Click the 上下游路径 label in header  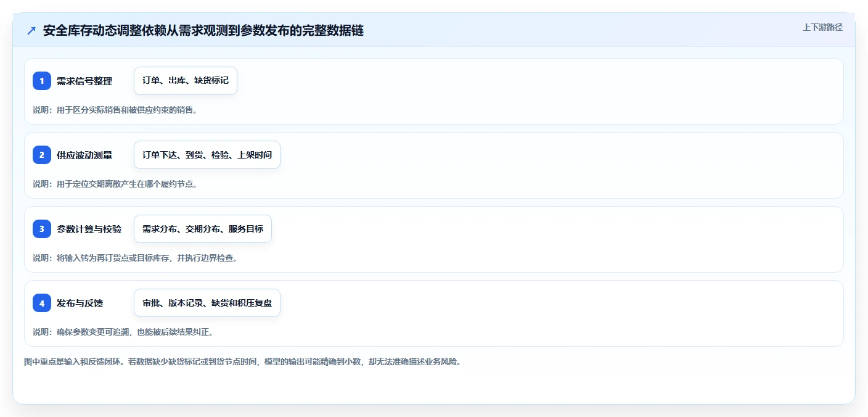822,27
